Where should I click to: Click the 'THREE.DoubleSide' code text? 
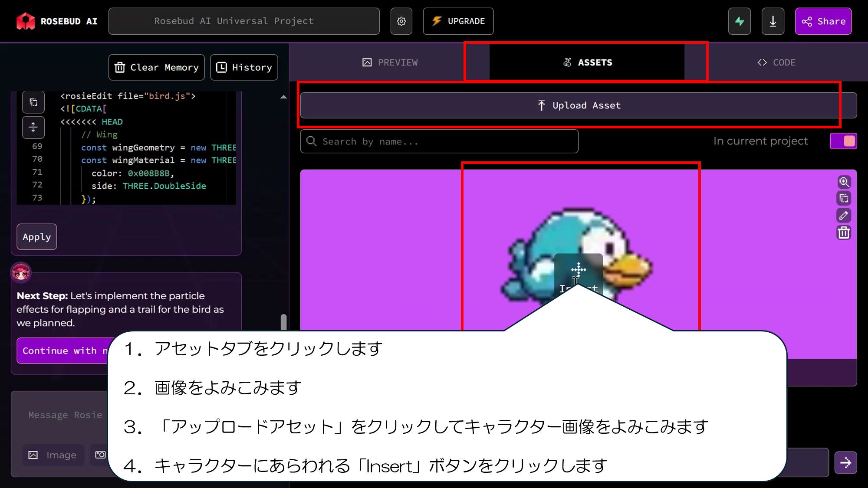click(164, 186)
